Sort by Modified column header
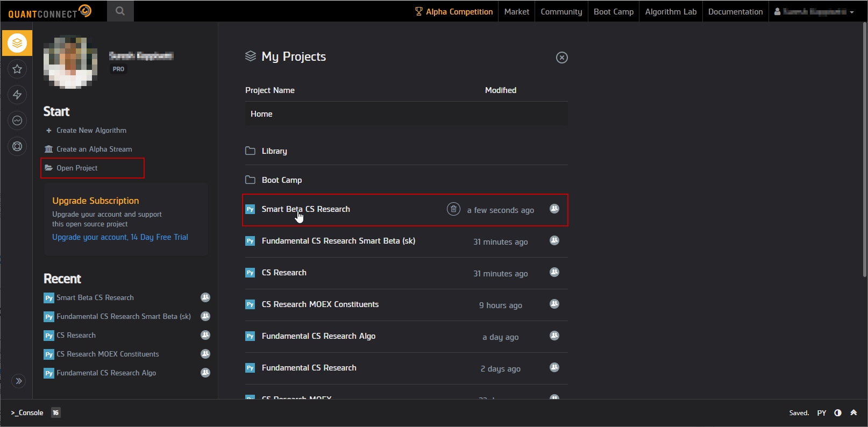 coord(501,90)
